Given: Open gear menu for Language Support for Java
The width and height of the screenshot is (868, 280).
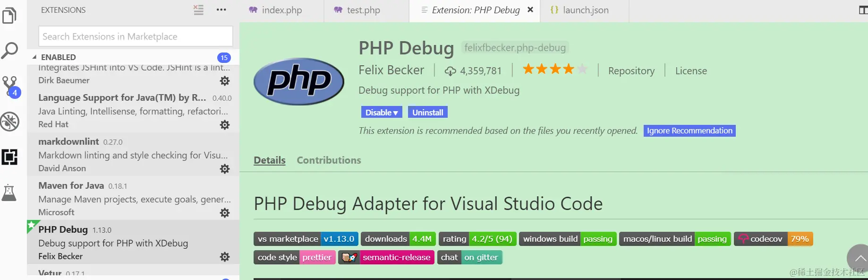Looking at the screenshot, I should (x=225, y=125).
